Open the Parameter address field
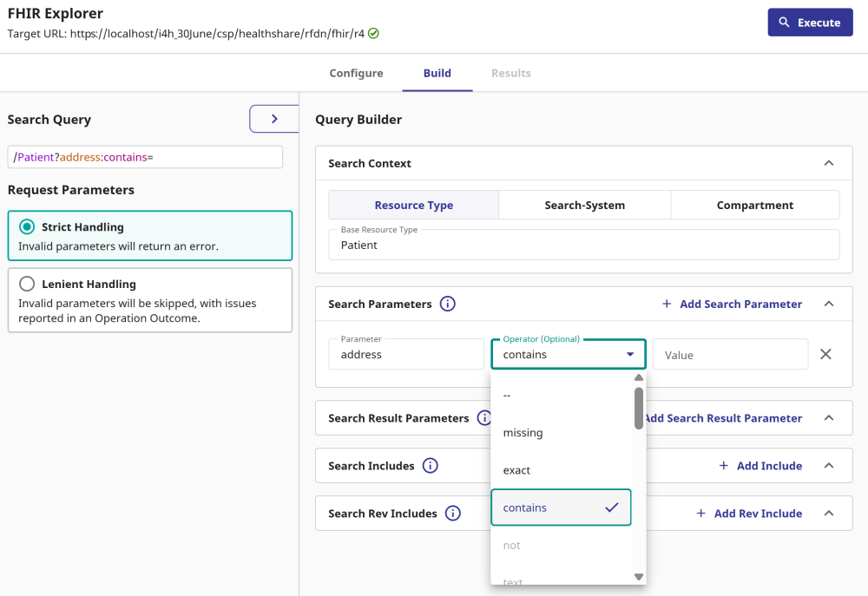 point(405,354)
